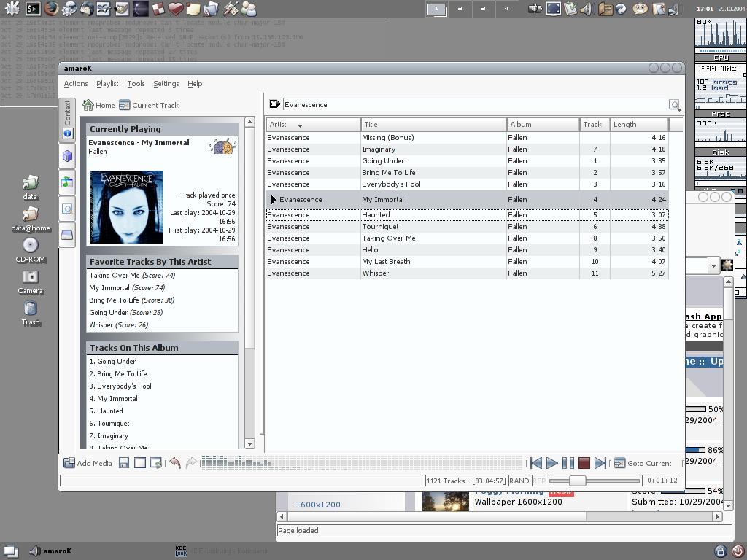Viewport: 747px width, 560px height.
Task: Click the elapsed time display 0:01:12
Action: [x=662, y=481]
